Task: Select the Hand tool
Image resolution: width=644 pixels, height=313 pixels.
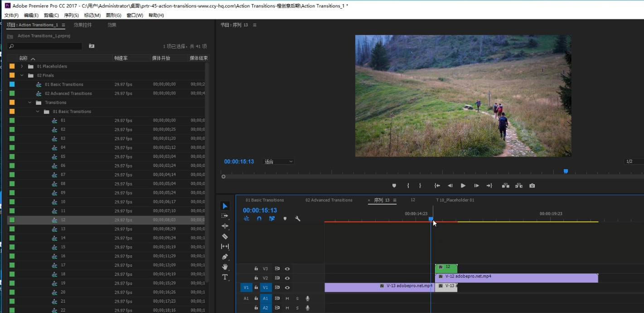Action: [x=225, y=267]
